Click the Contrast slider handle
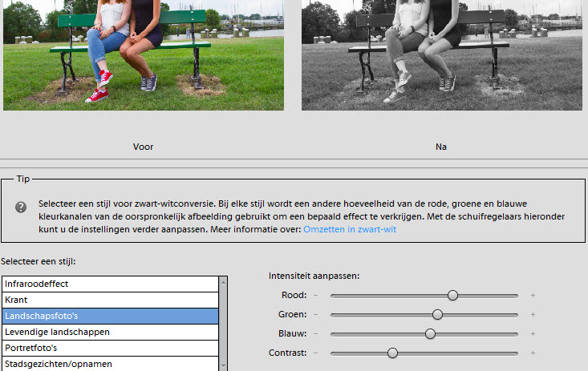 click(392, 353)
